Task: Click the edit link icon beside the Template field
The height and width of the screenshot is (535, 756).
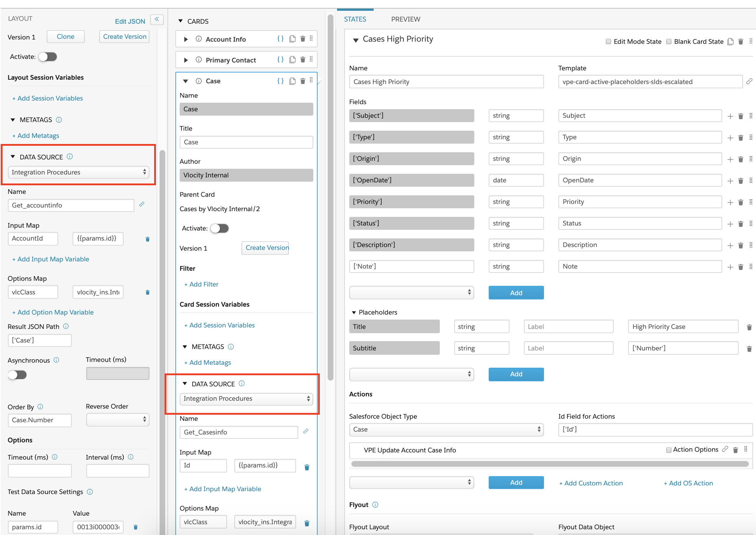Action: pyautogui.click(x=749, y=82)
